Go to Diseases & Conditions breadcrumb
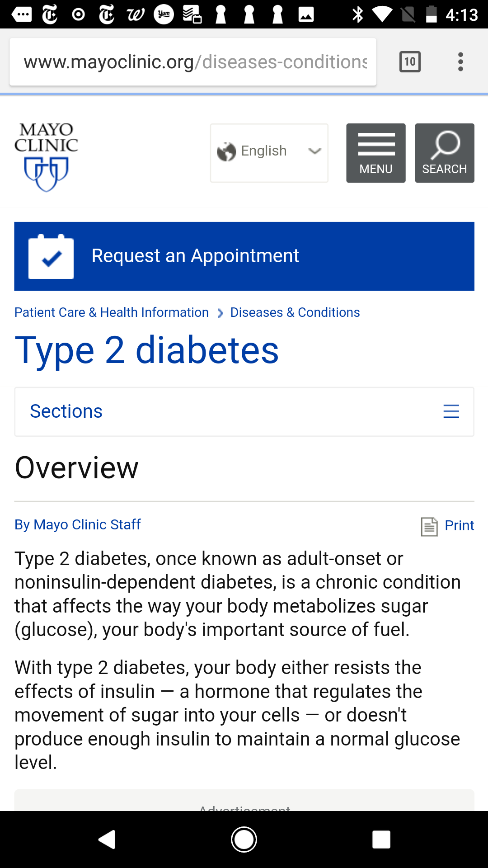The width and height of the screenshot is (488, 868). coord(295,312)
